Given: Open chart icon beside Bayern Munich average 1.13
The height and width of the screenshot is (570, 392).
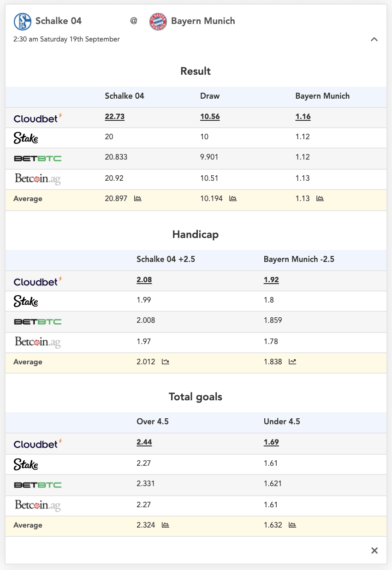Looking at the screenshot, I should click(320, 199).
